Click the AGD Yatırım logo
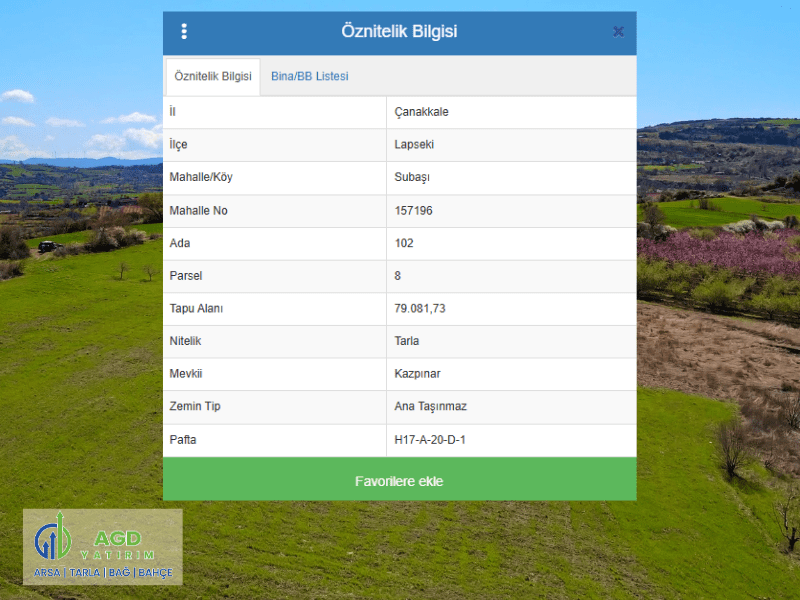Screen dimensions: 800x600 [x=103, y=547]
